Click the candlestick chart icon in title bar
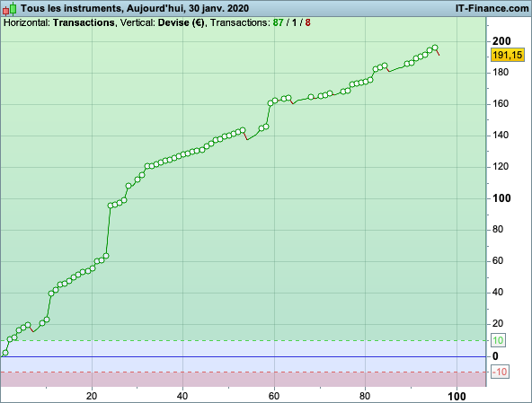Viewport: 532px width, 403px height. point(10,9)
